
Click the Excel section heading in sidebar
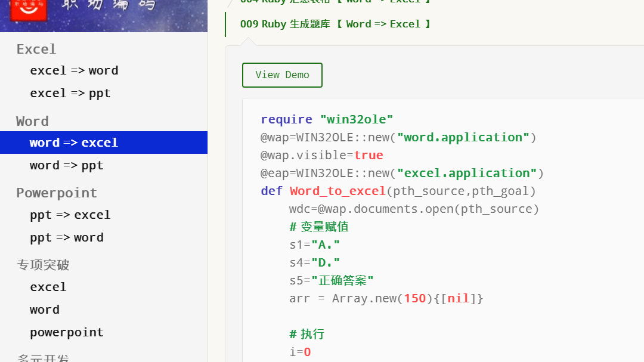[36, 49]
